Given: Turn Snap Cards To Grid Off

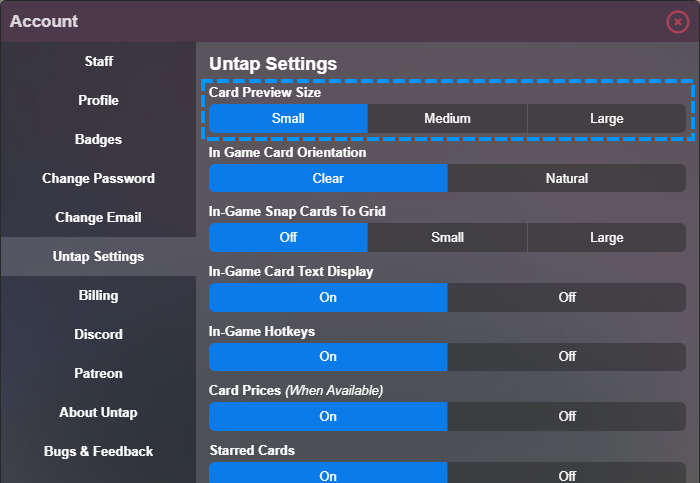Looking at the screenshot, I should 288,237.
